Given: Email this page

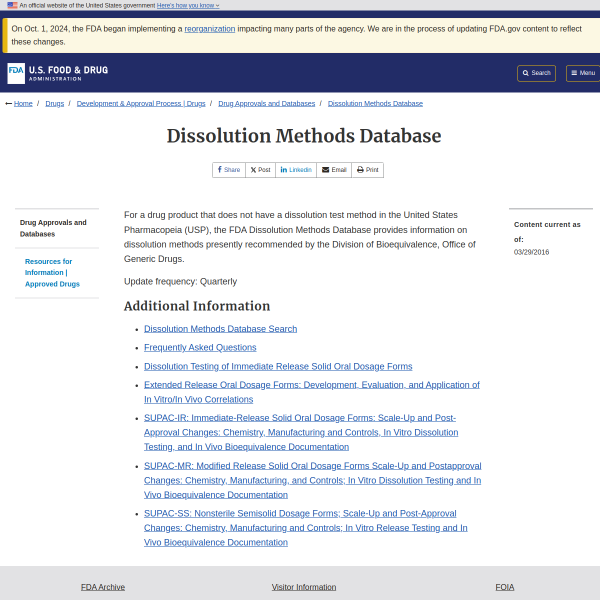Looking at the screenshot, I should (334, 170).
